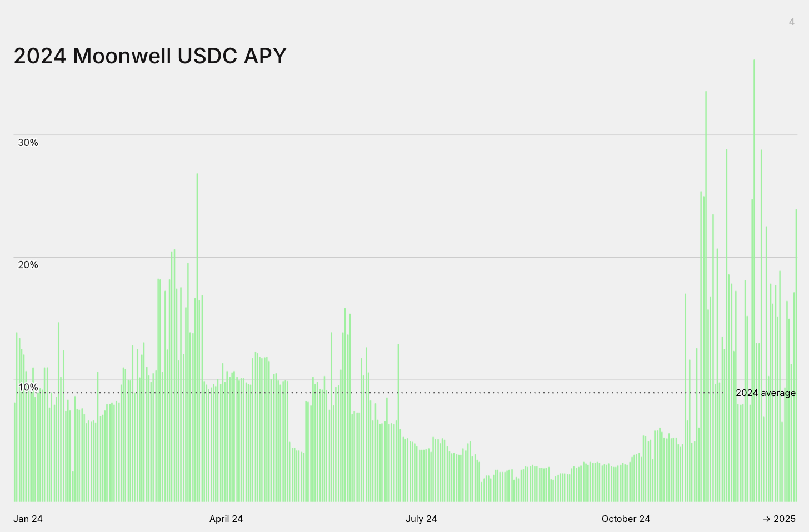
Task: Select the 30% y-axis label
Action: tap(28, 143)
